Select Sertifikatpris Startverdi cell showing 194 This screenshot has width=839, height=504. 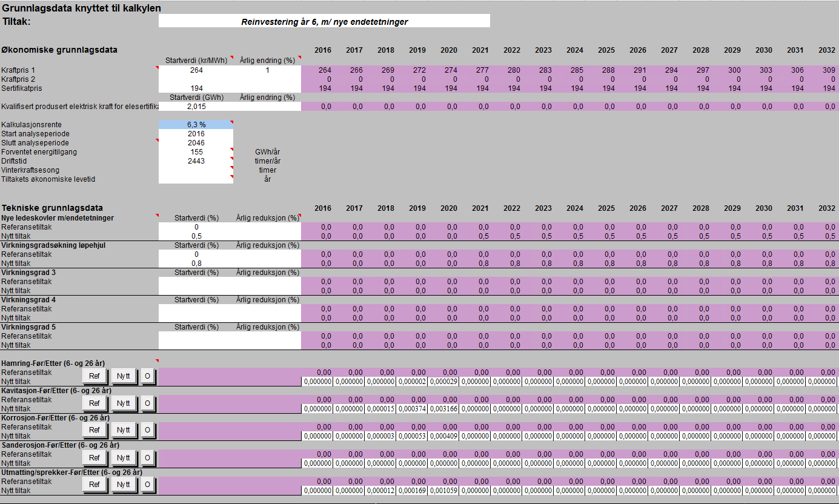point(196,88)
